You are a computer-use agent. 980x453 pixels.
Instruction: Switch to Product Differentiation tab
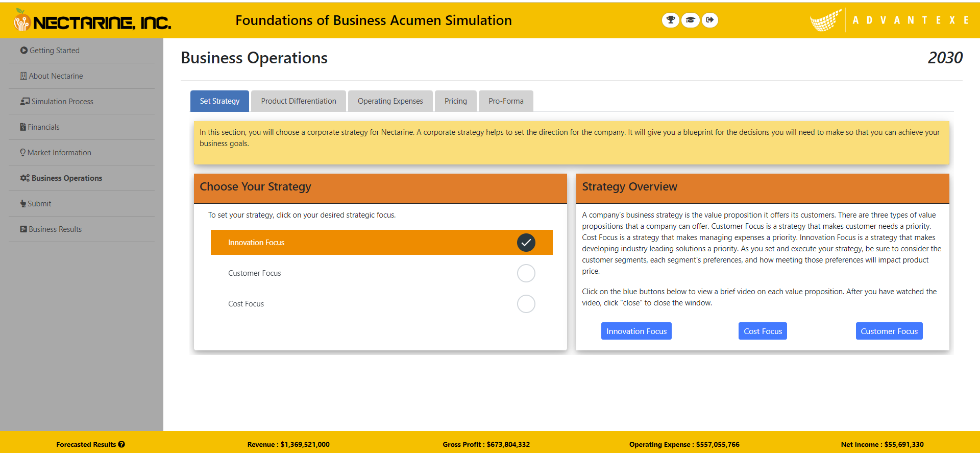299,101
